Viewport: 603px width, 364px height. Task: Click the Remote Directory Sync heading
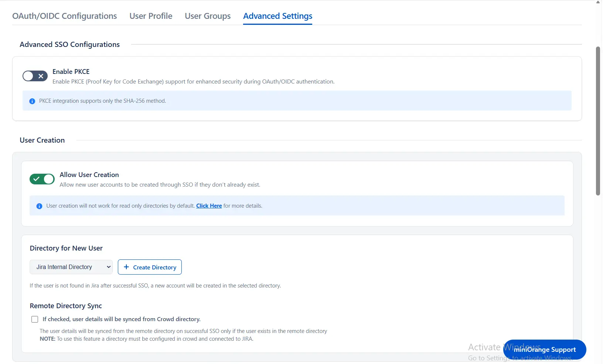(66, 306)
